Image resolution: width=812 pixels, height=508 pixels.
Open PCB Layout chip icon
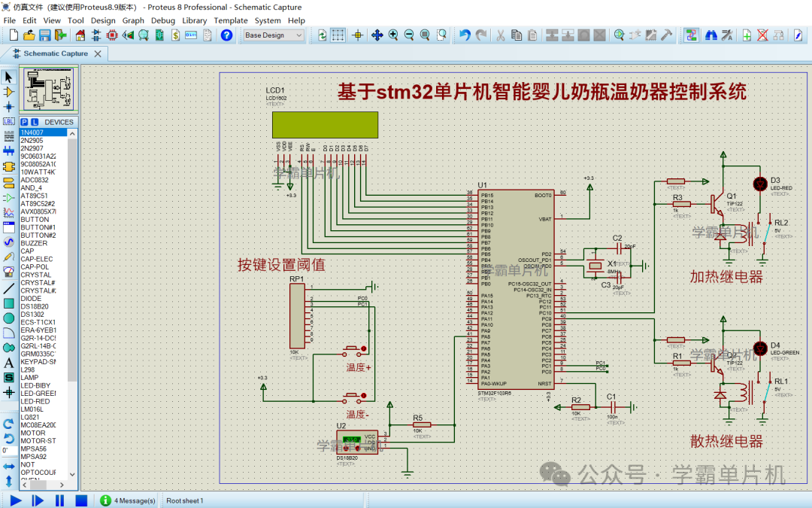coord(112,35)
